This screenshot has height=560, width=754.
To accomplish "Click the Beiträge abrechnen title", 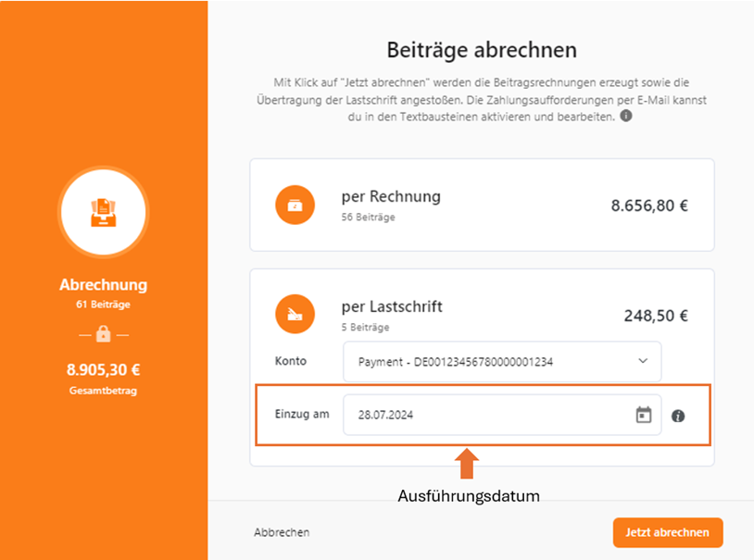I will point(482,50).
